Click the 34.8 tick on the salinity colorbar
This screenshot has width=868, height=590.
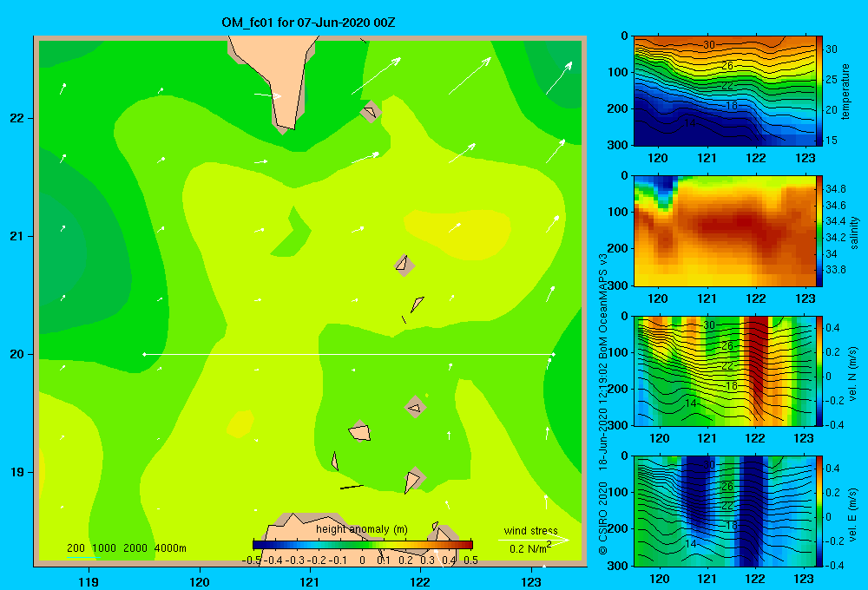[x=836, y=189]
